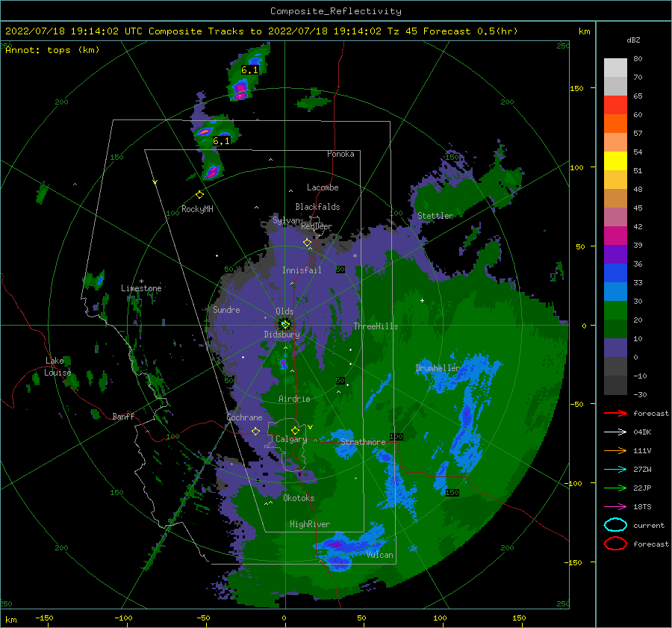The height and width of the screenshot is (628, 672).
Task: Click the Sundre city label
Action: click(x=226, y=309)
